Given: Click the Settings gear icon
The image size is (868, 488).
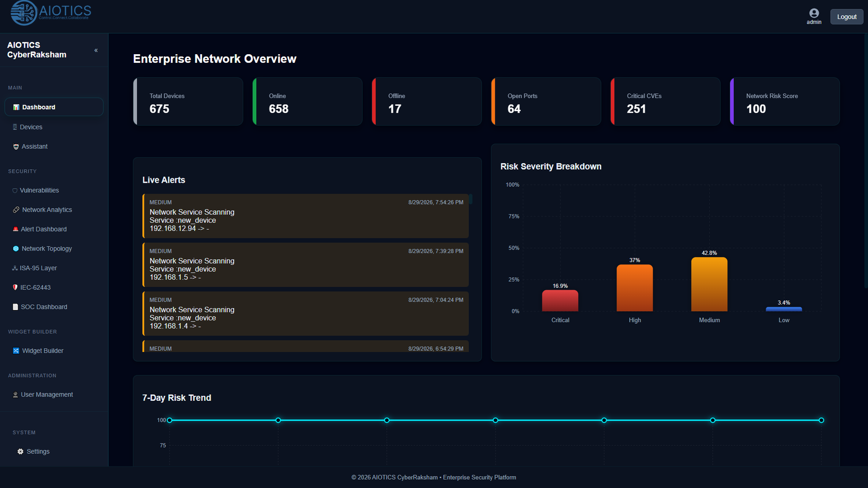Looking at the screenshot, I should [x=21, y=452].
